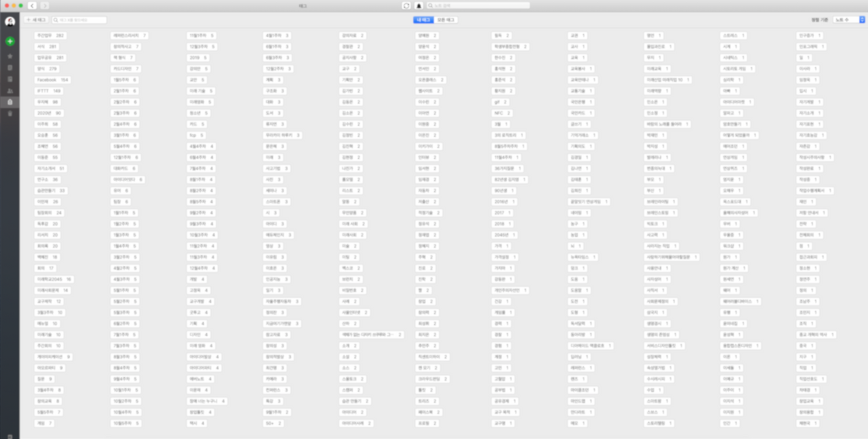Create a new note with green plus

9,41
